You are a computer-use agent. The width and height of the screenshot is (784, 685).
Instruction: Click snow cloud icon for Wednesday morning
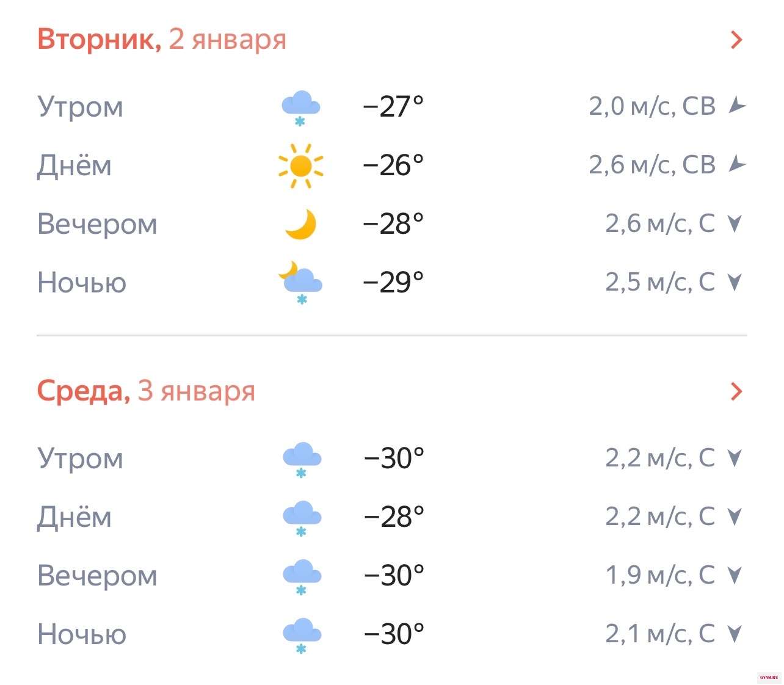pyautogui.click(x=302, y=459)
